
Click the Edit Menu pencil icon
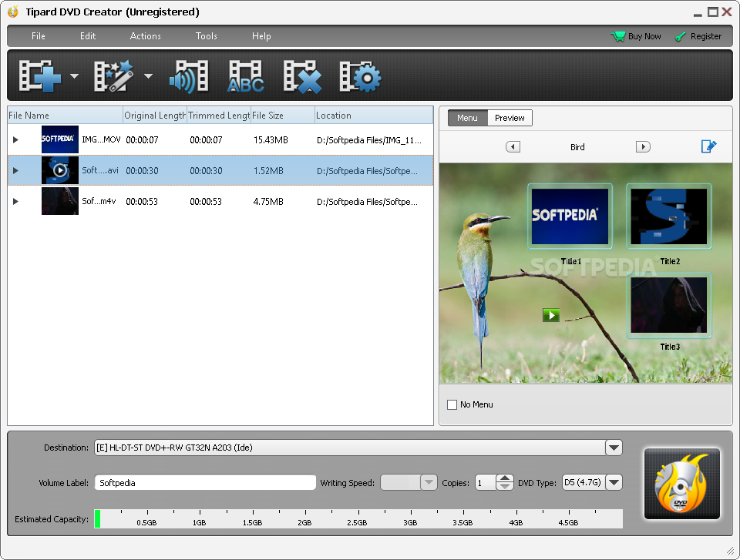point(708,146)
